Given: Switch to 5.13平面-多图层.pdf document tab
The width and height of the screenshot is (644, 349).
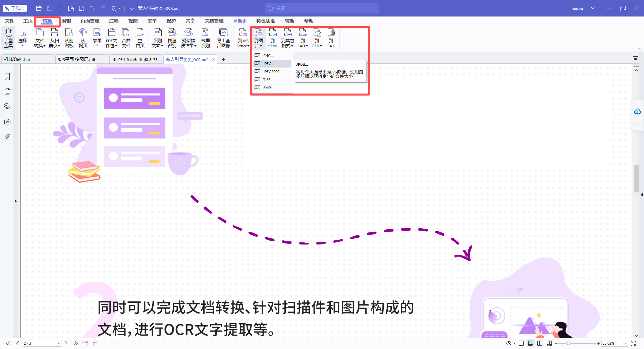Looking at the screenshot, I should 82,59.
